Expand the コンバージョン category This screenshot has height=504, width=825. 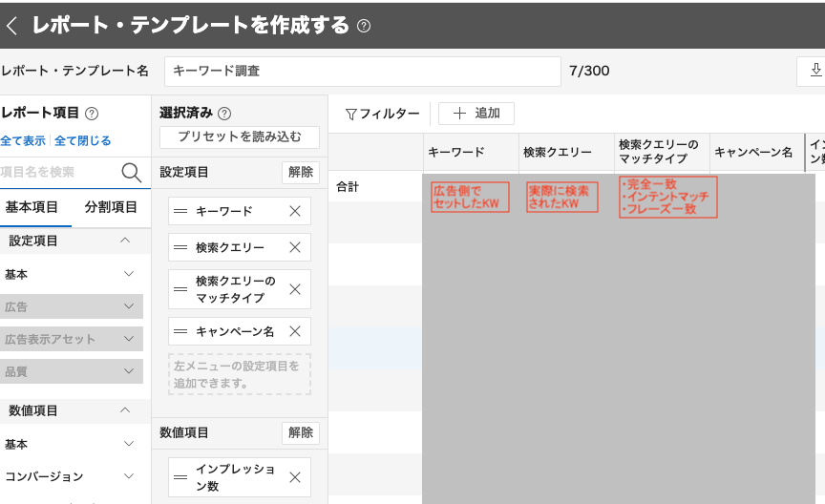[x=129, y=476]
